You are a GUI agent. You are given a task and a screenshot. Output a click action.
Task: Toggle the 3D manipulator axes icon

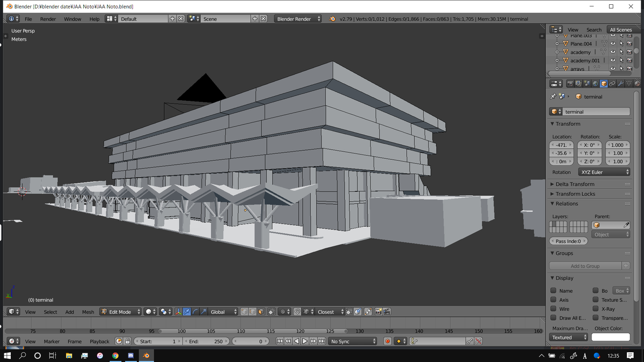pyautogui.click(x=178, y=312)
